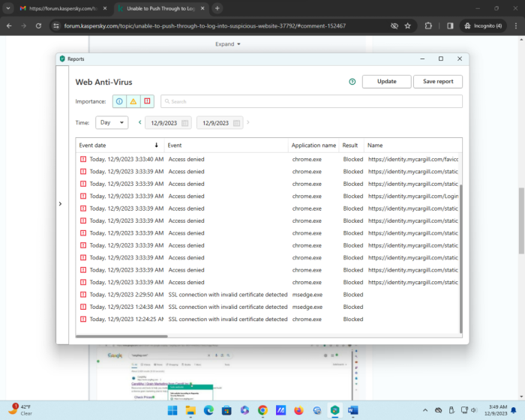
Task: Expand the forum post via Expand link
Action: click(228, 44)
